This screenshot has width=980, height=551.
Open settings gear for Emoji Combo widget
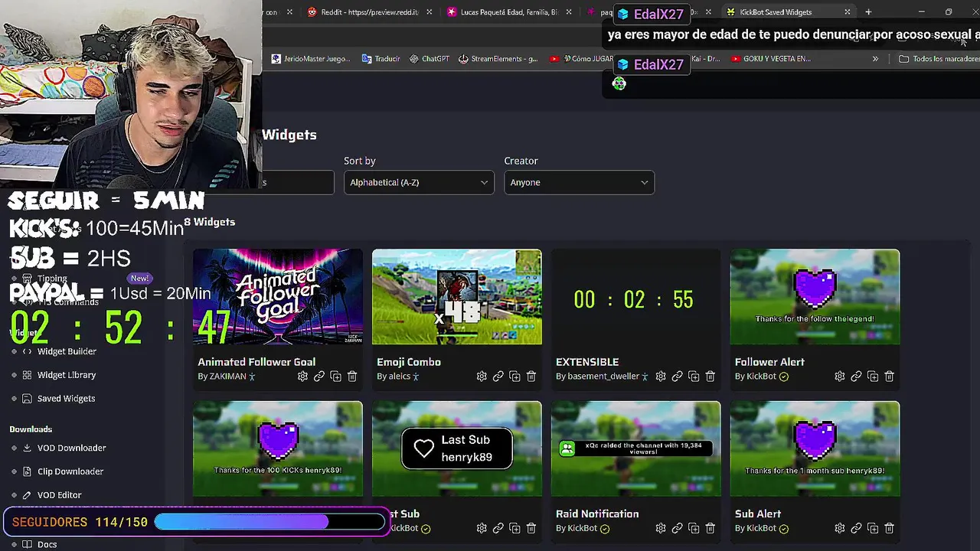[482, 377]
